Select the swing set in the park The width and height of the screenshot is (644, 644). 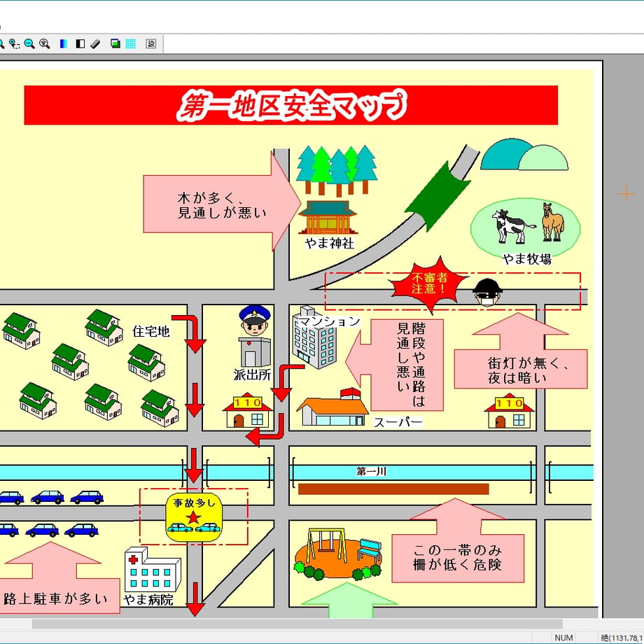click(325, 546)
